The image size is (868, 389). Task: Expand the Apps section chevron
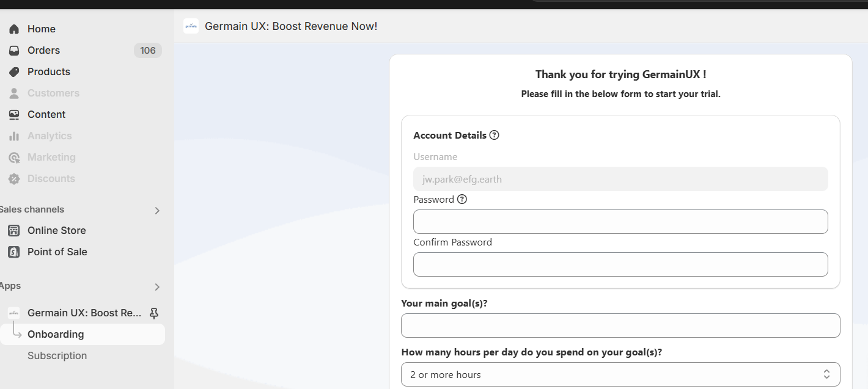(x=157, y=286)
